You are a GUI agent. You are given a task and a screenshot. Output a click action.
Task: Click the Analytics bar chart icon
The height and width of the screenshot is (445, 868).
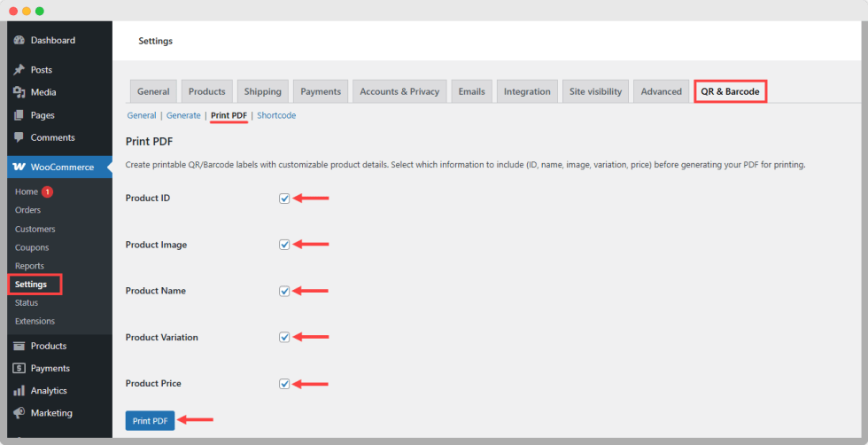[19, 391]
